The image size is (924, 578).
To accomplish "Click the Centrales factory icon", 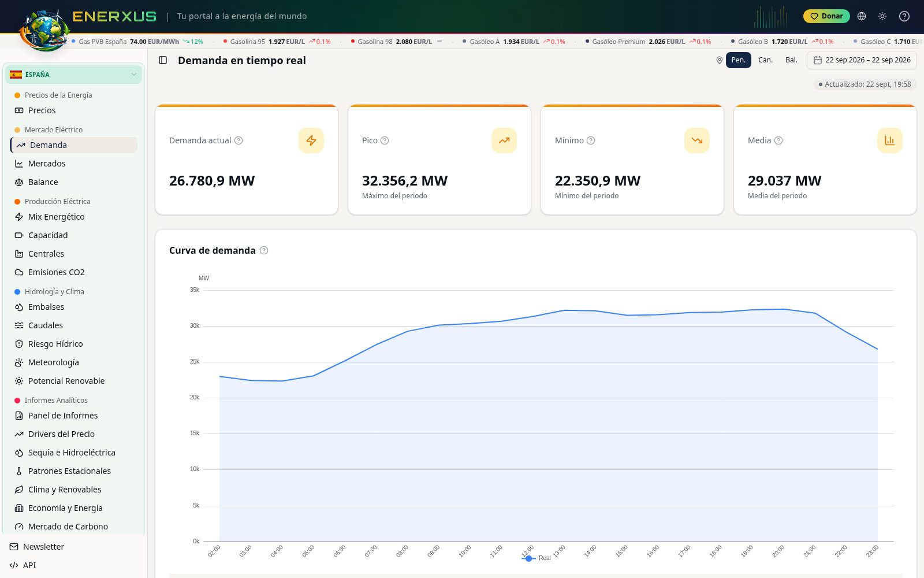I will 19,254.
